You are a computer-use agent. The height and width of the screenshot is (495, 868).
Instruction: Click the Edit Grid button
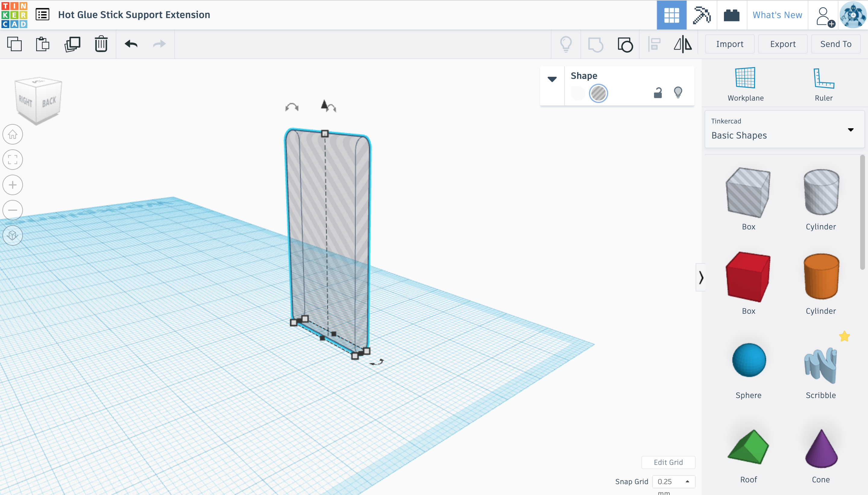click(x=668, y=462)
